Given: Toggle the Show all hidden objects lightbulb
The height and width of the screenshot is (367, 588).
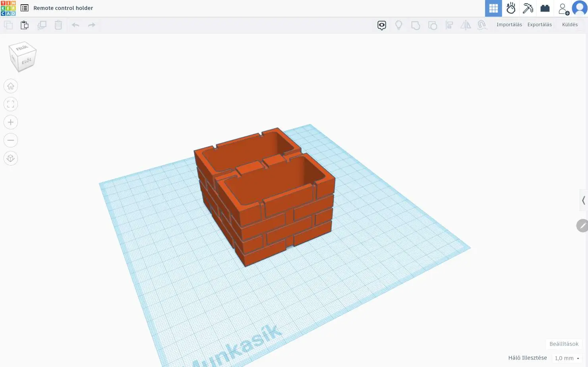Looking at the screenshot, I should coord(399,25).
